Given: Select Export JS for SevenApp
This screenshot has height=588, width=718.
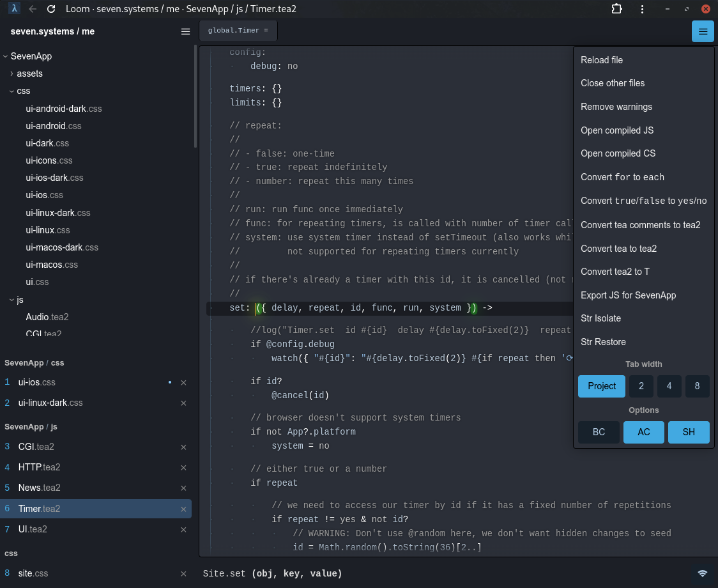Looking at the screenshot, I should (x=643, y=295).
